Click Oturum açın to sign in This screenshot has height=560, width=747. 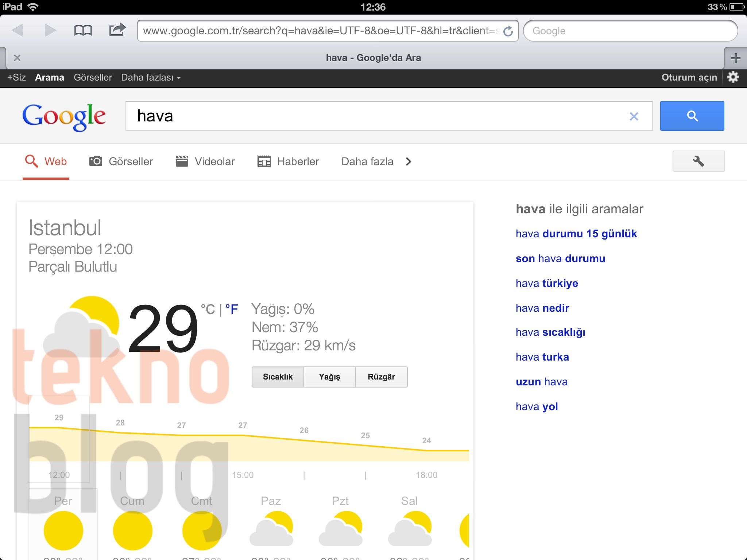coord(689,78)
